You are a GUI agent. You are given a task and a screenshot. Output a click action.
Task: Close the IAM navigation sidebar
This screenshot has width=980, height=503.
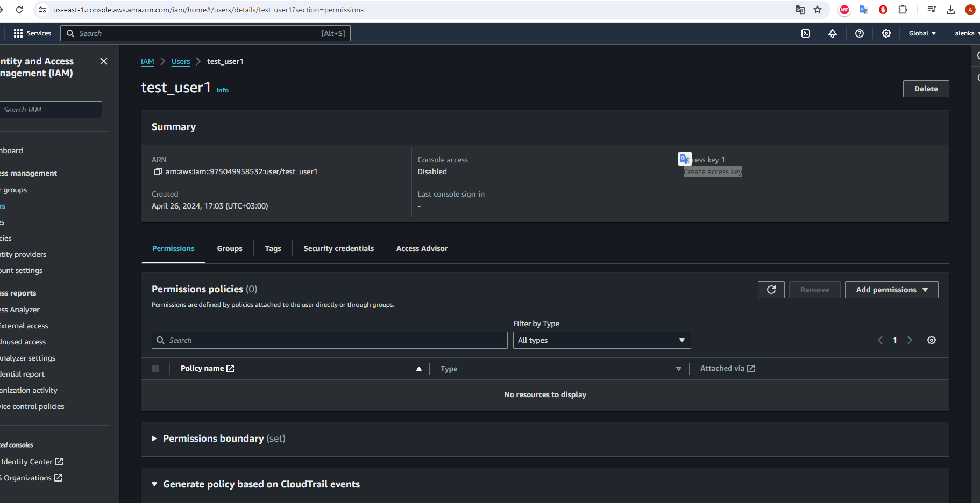104,61
